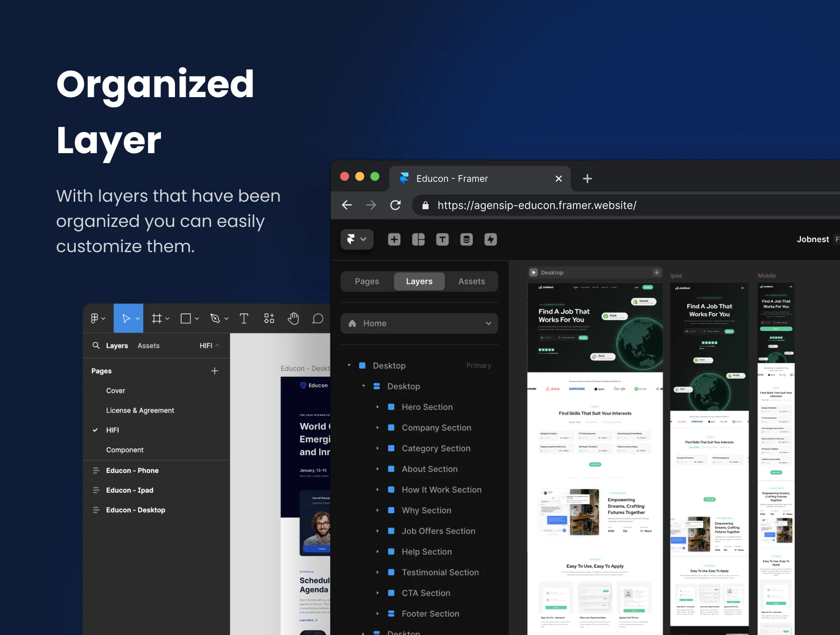This screenshot has height=635, width=840.
Task: Expand the Help Section layer
Action: 378,552
